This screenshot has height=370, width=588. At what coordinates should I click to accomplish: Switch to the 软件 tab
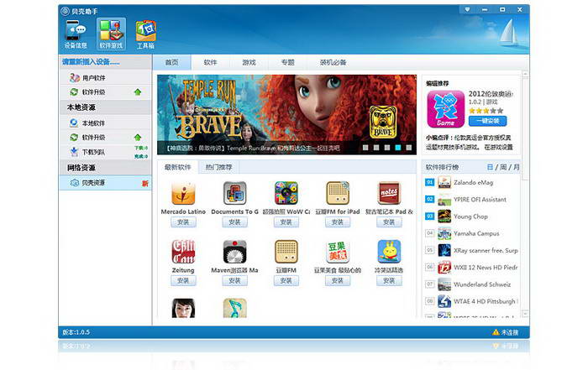coord(210,62)
